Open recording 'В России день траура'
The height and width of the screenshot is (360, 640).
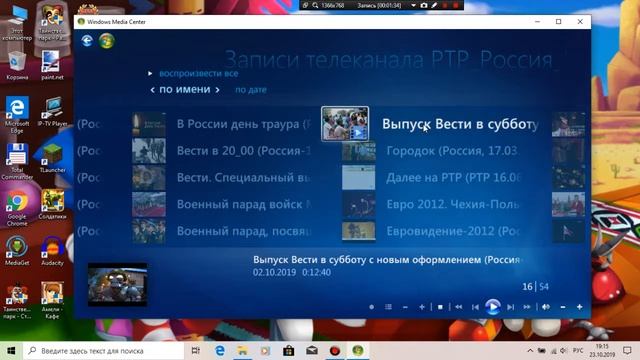pyautogui.click(x=243, y=124)
